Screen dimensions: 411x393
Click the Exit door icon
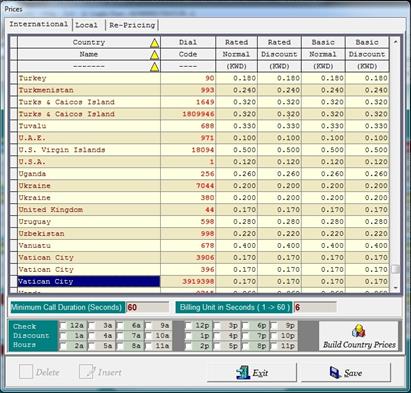(242, 372)
